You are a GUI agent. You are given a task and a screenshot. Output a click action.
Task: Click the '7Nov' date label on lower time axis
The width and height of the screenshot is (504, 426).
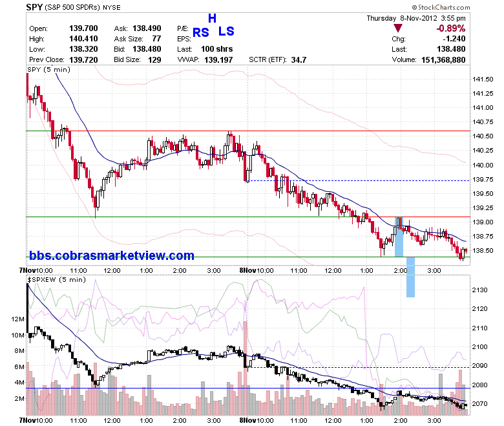tap(28, 420)
